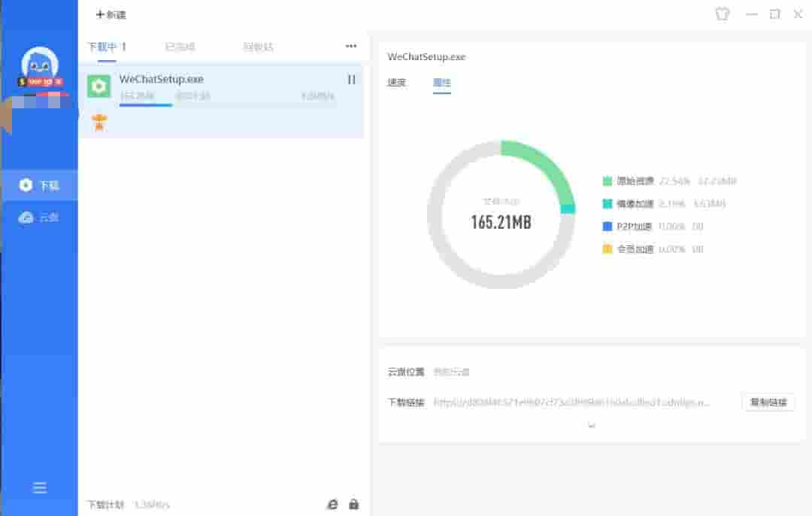Click the teal mirror acceleration swatch
812x516 pixels.
(607, 204)
